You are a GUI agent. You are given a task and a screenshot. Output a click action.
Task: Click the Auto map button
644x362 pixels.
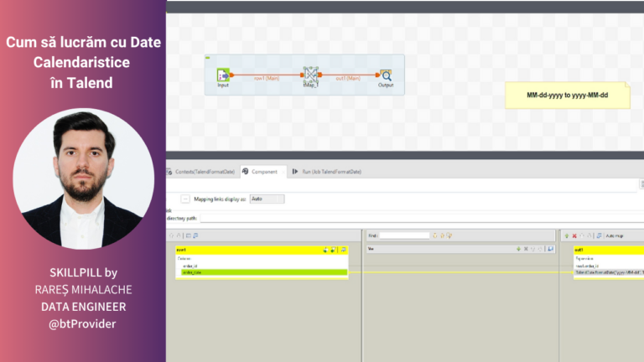pos(615,235)
